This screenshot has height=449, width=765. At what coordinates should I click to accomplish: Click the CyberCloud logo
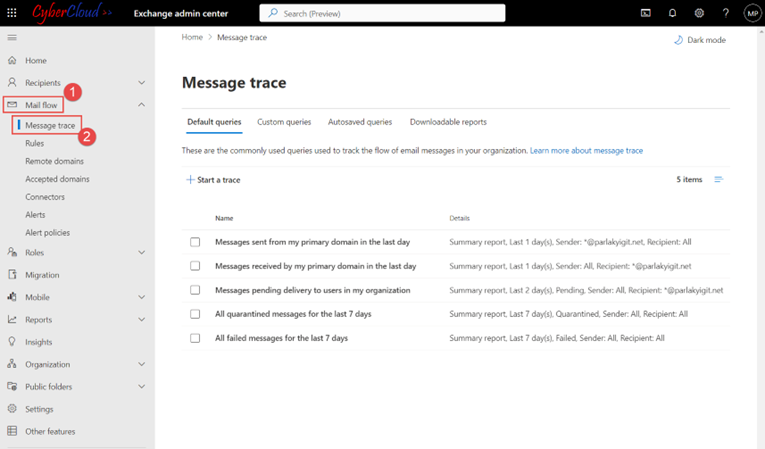coord(72,13)
